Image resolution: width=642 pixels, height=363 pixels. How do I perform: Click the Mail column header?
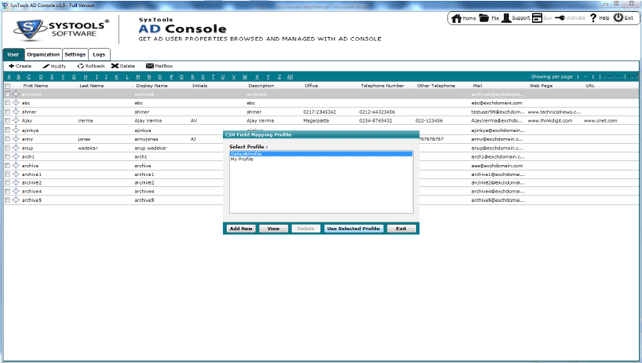(477, 86)
